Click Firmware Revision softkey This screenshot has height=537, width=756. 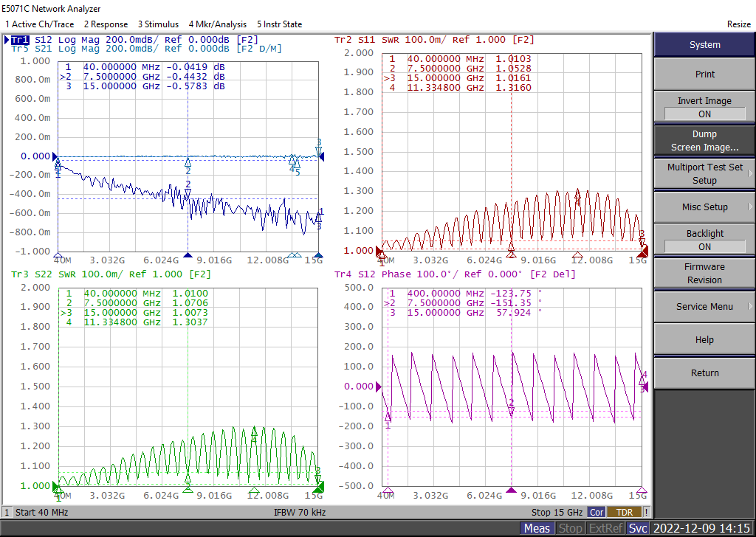(x=704, y=273)
